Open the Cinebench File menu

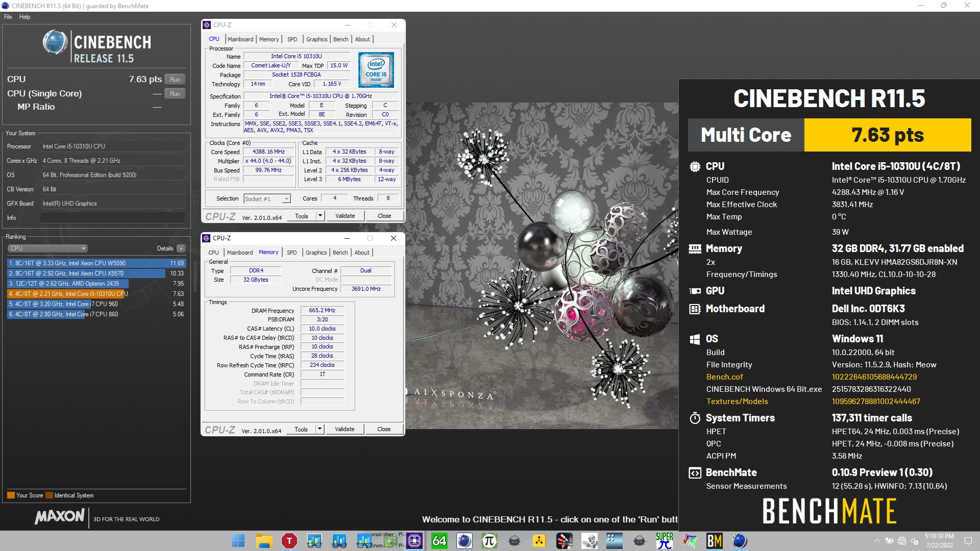click(8, 17)
